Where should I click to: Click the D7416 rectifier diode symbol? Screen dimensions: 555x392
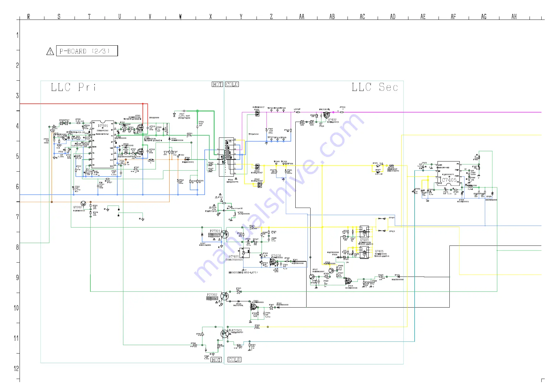[257, 167]
